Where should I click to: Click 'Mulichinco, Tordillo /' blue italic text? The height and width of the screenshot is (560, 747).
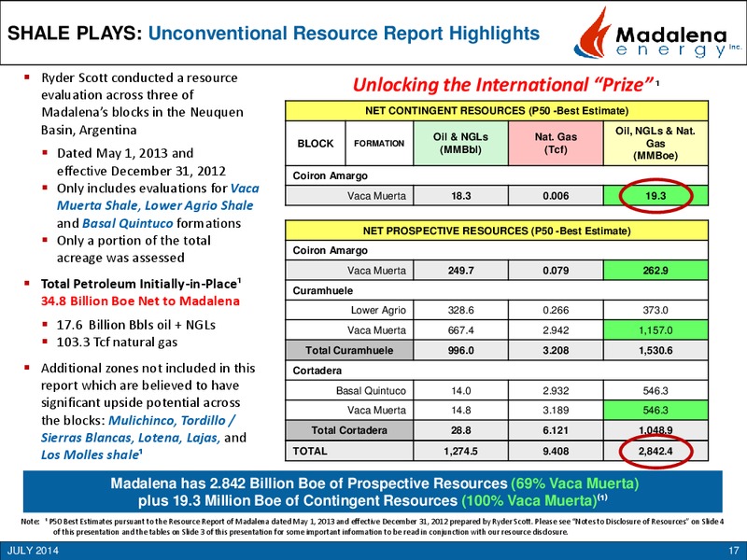(172, 421)
